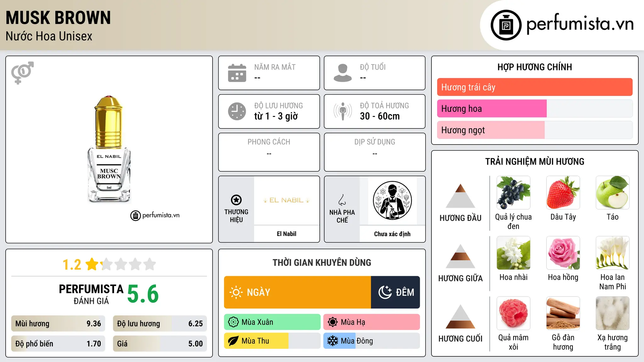Image resolution: width=644 pixels, height=362 pixels.
Task: Open the freesia note image
Action: [613, 253]
